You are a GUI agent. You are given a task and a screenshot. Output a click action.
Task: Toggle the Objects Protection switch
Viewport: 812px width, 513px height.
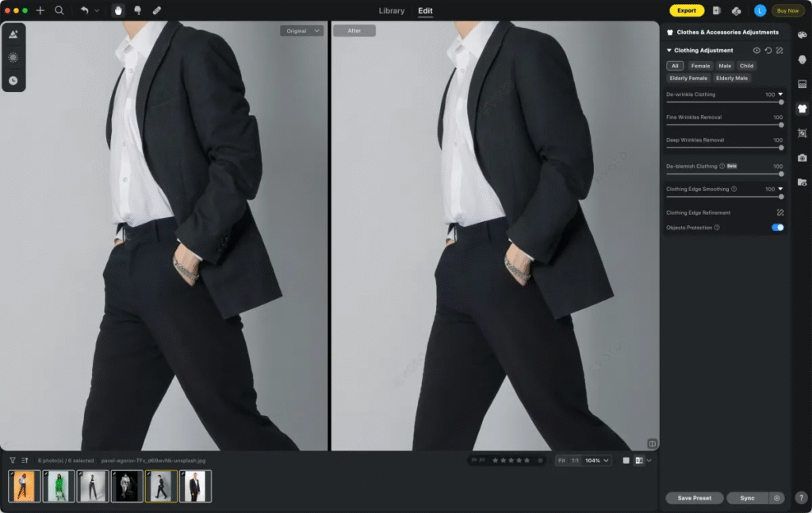point(777,228)
